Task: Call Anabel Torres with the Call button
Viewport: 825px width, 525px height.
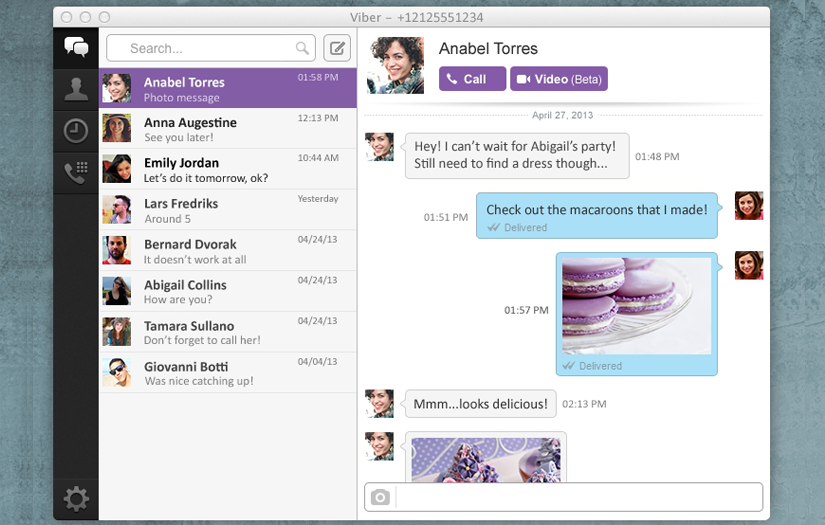Action: [472, 79]
